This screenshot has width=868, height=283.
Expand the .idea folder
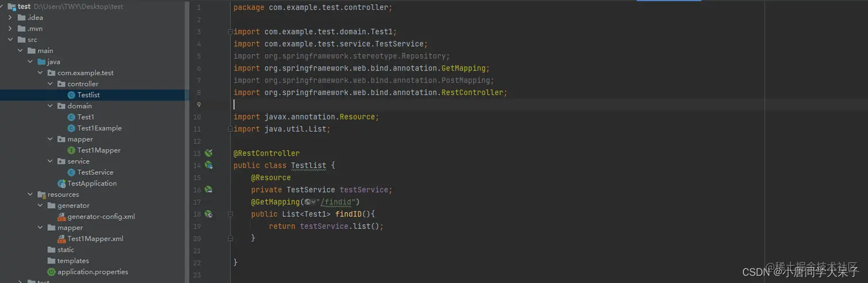click(10, 18)
